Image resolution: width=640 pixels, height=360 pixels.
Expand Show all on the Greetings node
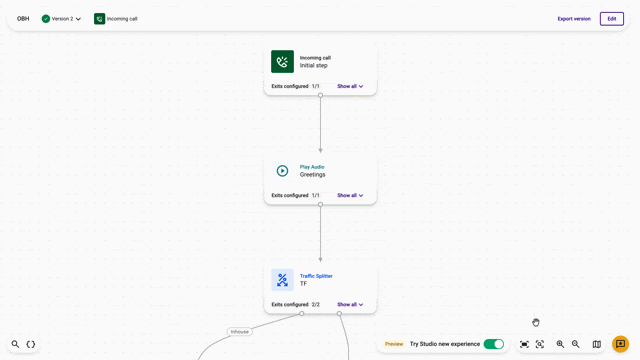point(350,195)
